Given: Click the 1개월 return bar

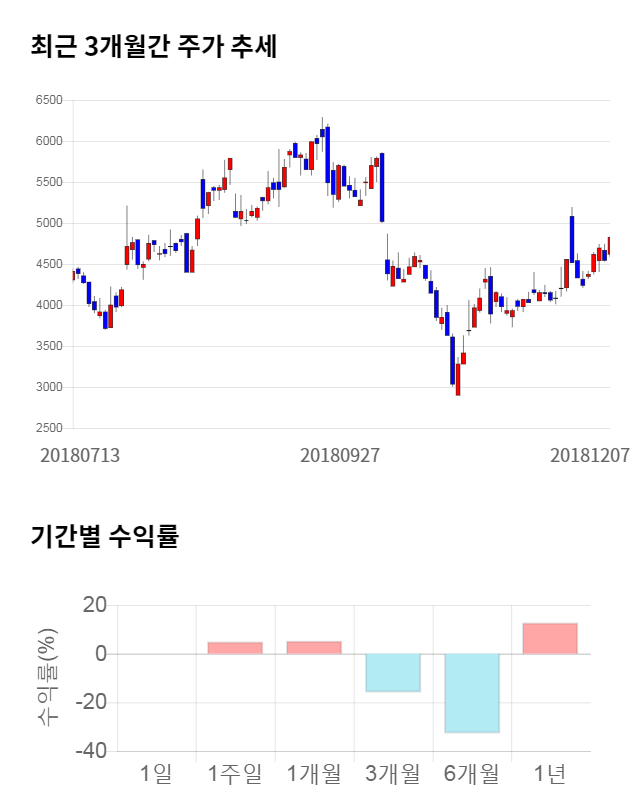Looking at the screenshot, I should 314,648.
